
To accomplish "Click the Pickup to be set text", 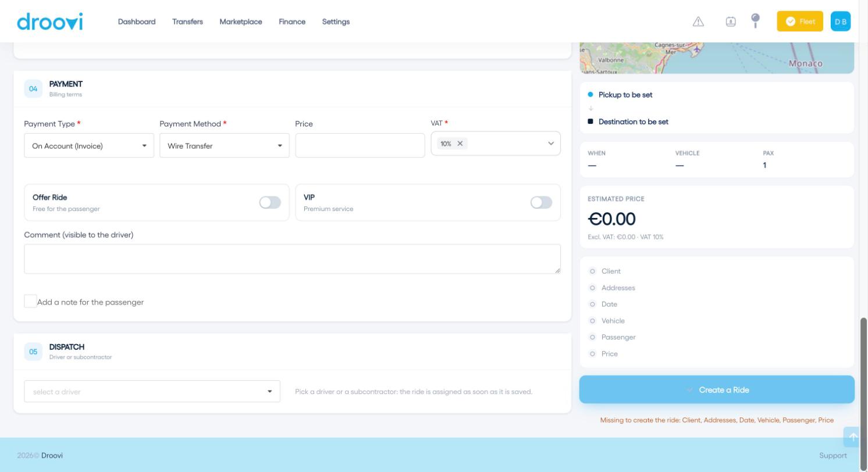I will (625, 94).
